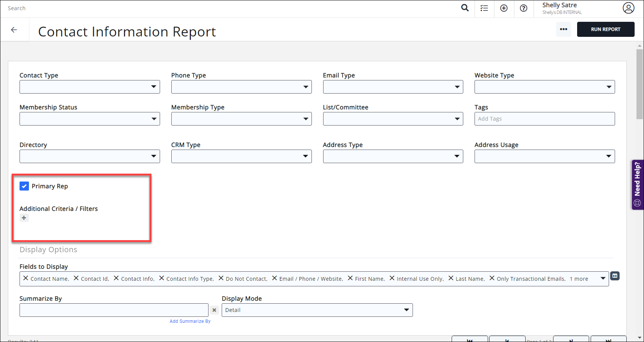Click the search magnifier icon

(x=465, y=8)
